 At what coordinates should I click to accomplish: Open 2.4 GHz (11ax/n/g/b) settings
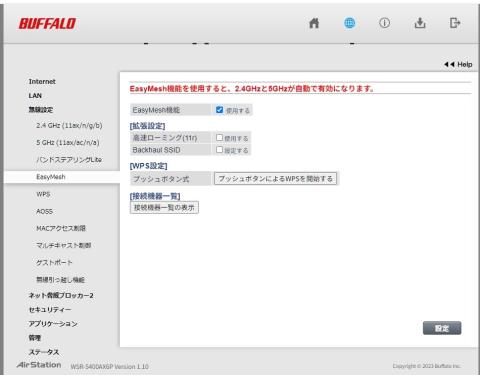point(69,126)
